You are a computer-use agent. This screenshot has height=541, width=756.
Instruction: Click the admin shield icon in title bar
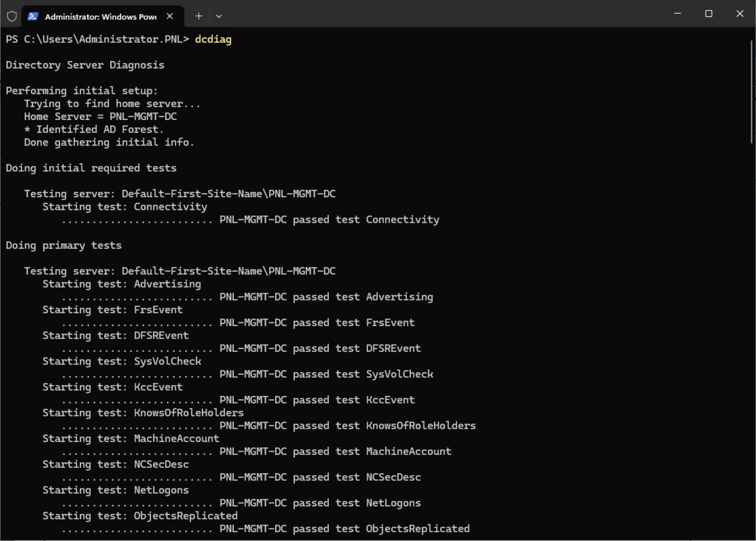[11, 16]
